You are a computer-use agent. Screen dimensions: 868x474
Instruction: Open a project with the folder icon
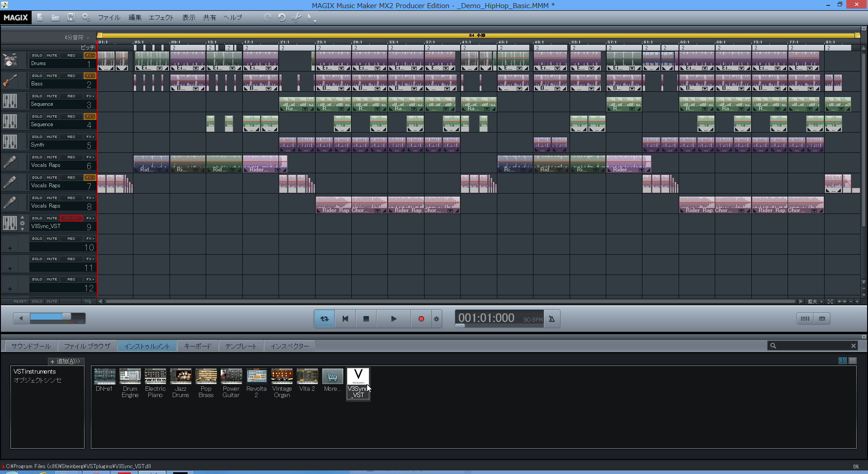55,17
